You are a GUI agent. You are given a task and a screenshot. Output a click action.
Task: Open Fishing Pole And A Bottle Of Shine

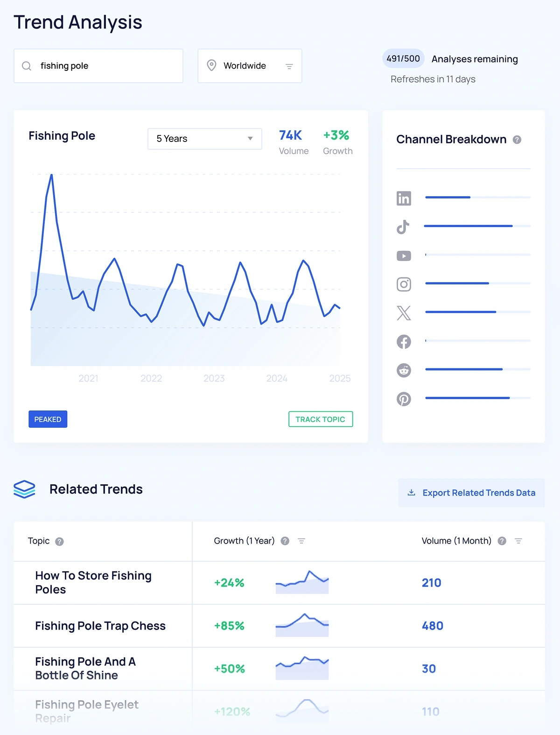pos(85,668)
